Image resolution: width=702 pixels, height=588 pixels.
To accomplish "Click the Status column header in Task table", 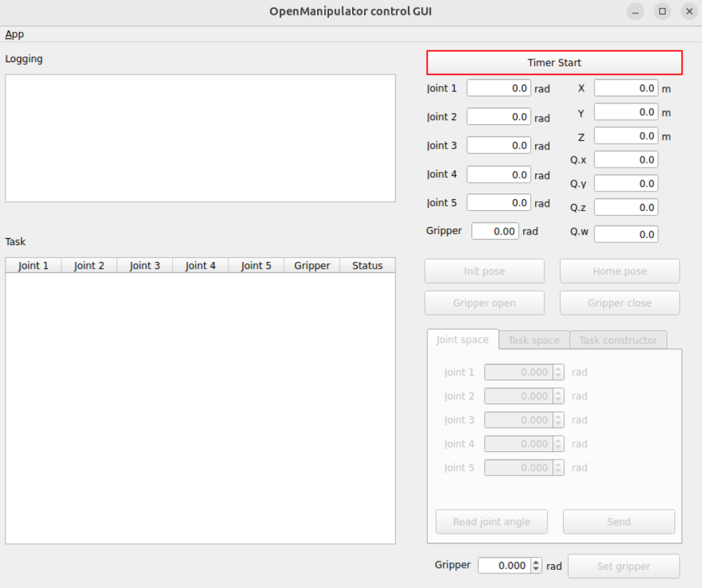I will 367,265.
